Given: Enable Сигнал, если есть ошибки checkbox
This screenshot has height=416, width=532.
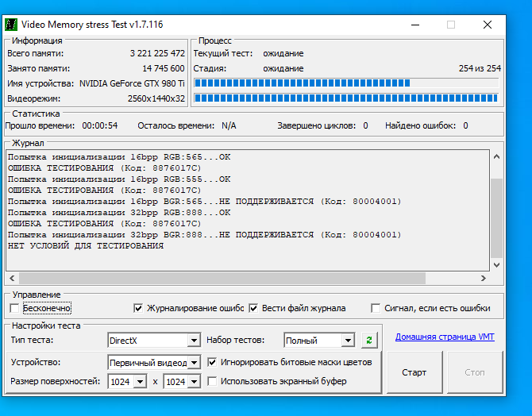Looking at the screenshot, I should click(x=376, y=308).
